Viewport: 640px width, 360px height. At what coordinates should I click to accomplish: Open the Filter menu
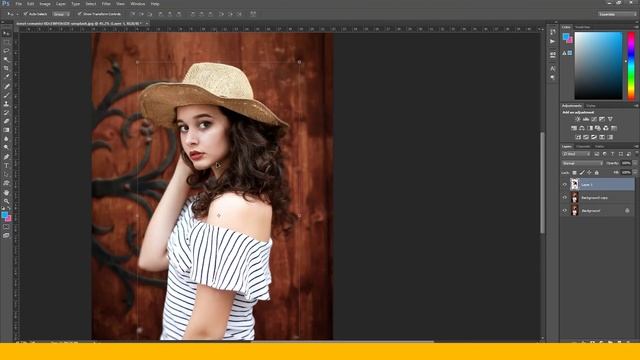[x=106, y=4]
